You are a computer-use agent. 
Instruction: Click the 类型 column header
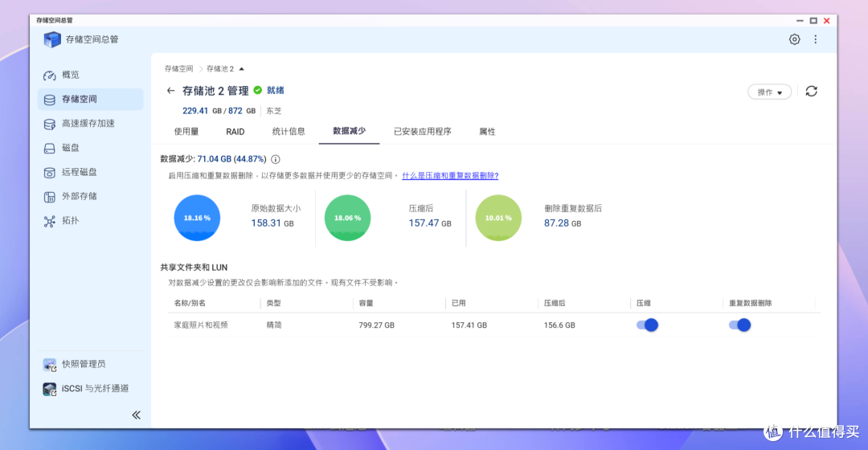click(x=273, y=303)
